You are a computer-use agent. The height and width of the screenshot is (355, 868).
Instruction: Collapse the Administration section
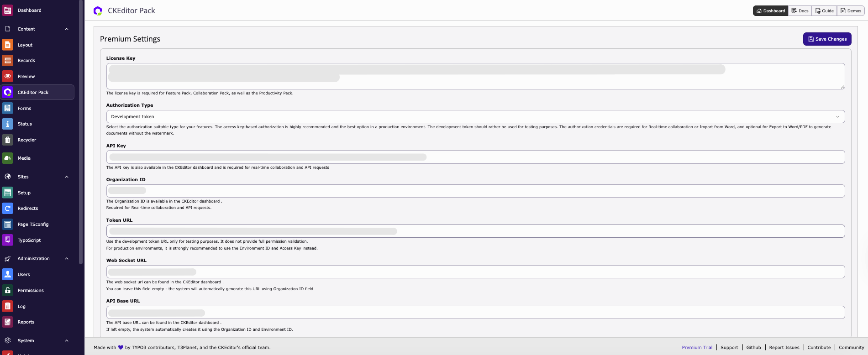click(x=67, y=258)
